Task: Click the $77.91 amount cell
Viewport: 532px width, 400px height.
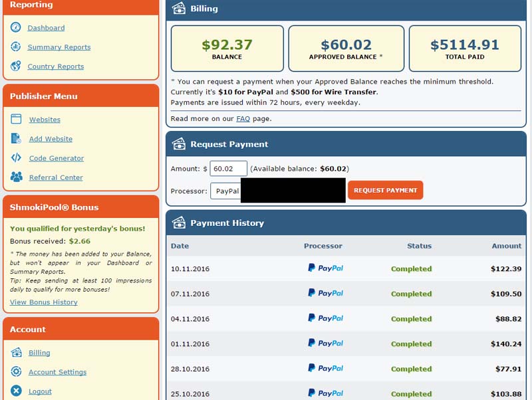Action: pos(508,369)
